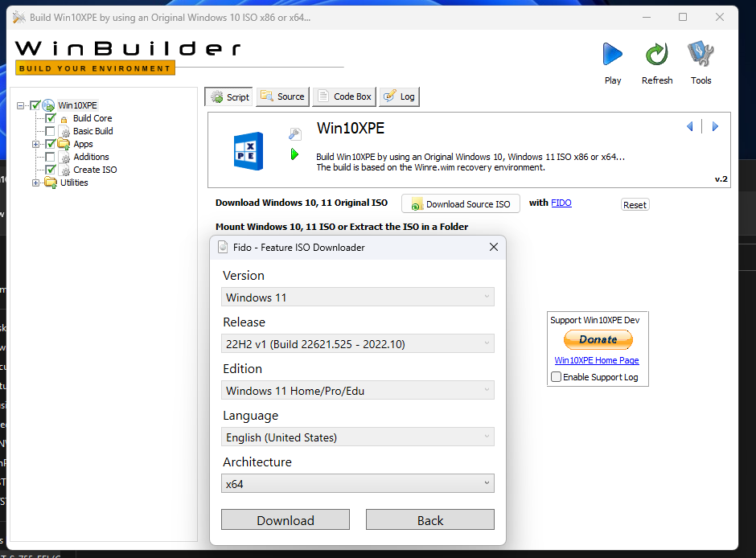Open the Architecture dropdown showing x64
Screen dimensions: 756x558
358,483
